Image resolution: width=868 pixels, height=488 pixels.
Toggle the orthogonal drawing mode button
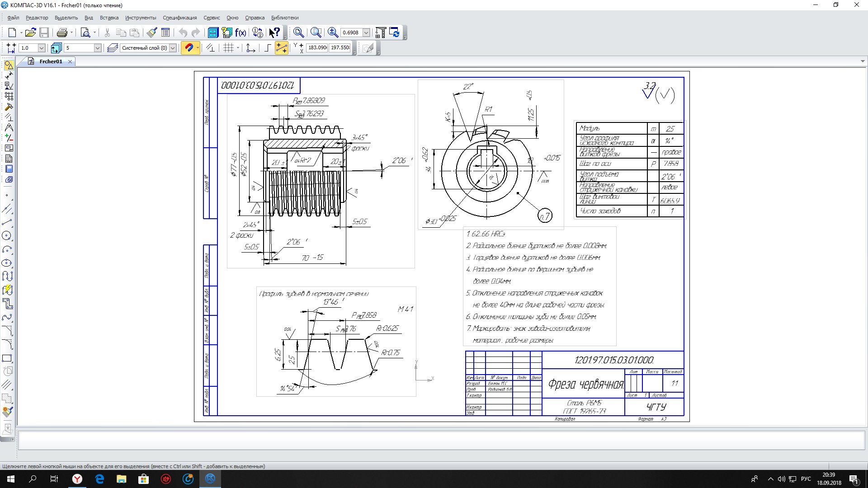267,48
